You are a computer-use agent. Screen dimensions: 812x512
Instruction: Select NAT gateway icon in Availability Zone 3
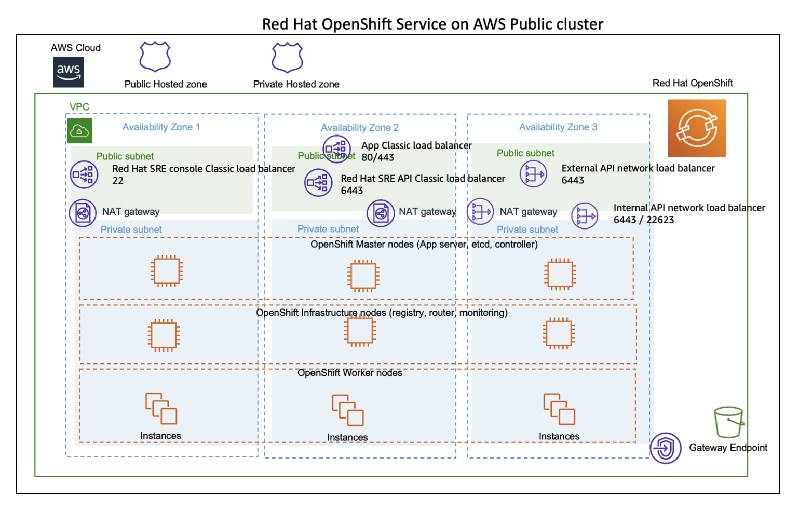coord(480,212)
